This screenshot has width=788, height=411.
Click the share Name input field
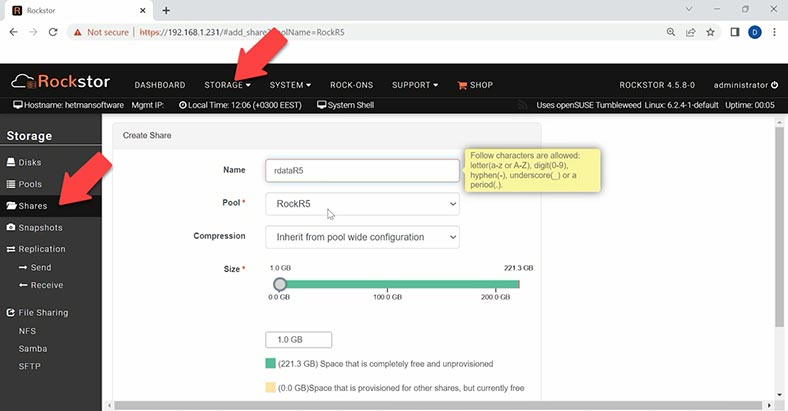point(362,170)
